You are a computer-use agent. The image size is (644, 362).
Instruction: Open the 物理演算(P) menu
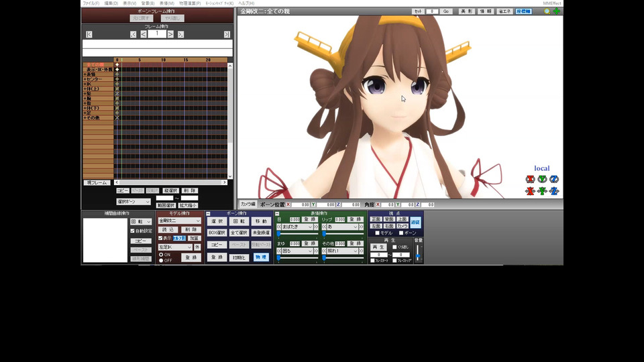(190, 3)
